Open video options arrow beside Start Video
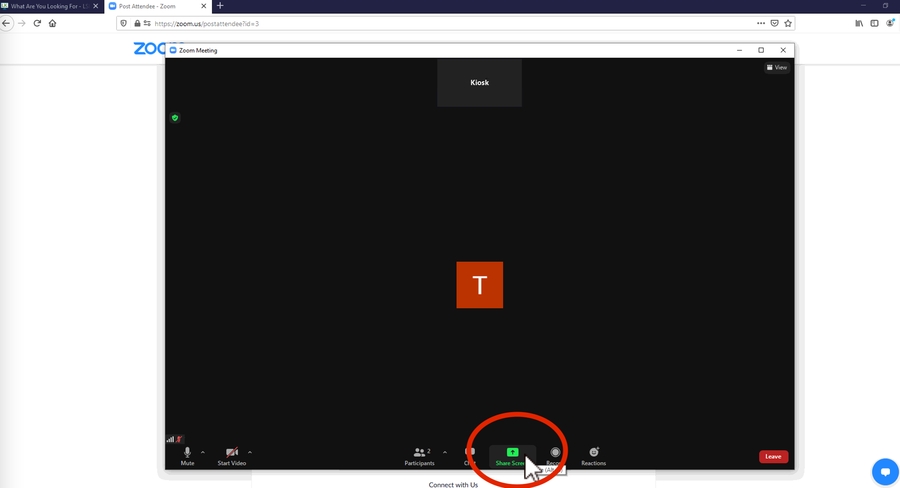This screenshot has width=900, height=488. pos(250,452)
